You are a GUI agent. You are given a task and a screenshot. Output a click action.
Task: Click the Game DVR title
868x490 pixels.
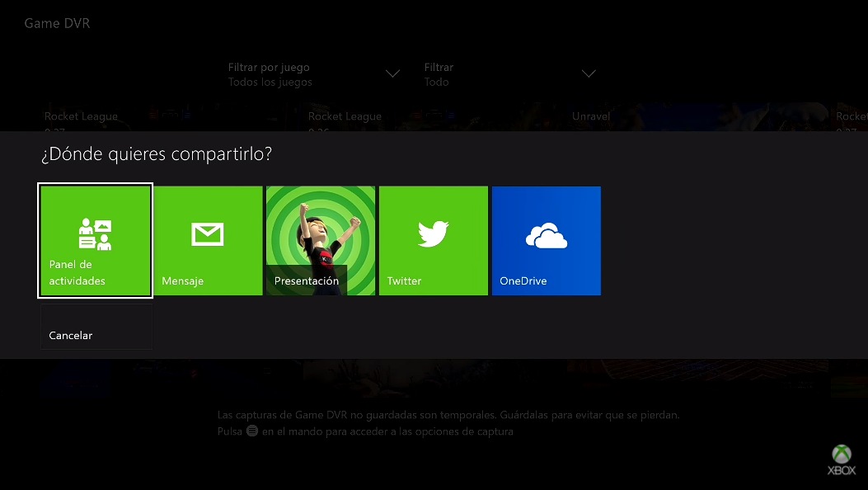pos(57,23)
